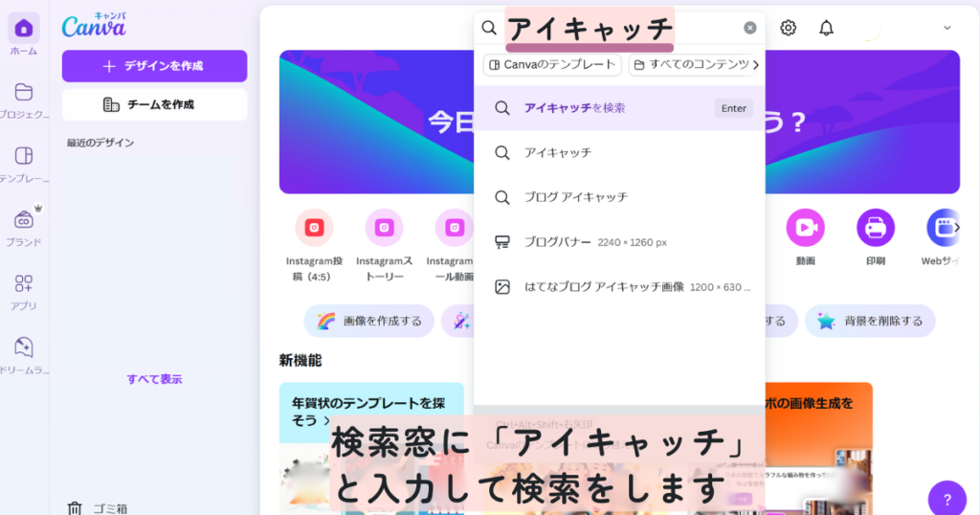
Task: Open the notifications bell icon
Action: click(826, 28)
